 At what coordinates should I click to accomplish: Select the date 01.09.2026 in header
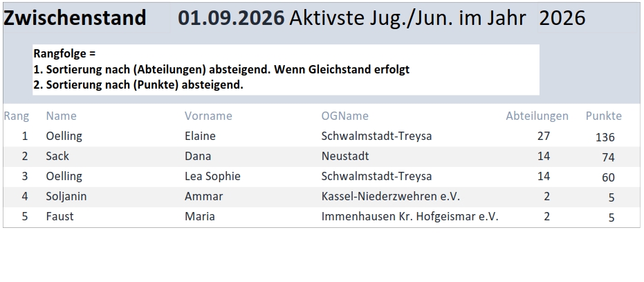pos(231,18)
